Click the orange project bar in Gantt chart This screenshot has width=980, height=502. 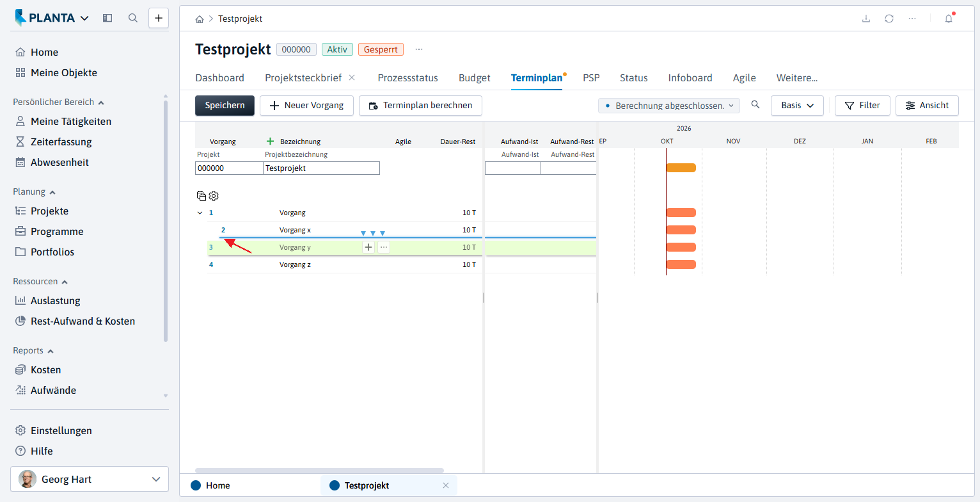coord(681,168)
